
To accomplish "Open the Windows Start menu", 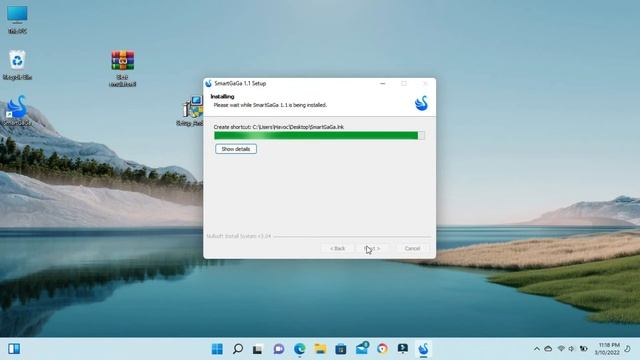I will tap(217, 349).
